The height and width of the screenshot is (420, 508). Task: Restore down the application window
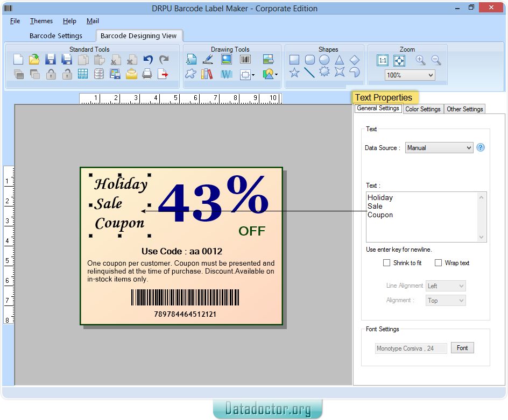[471, 8]
